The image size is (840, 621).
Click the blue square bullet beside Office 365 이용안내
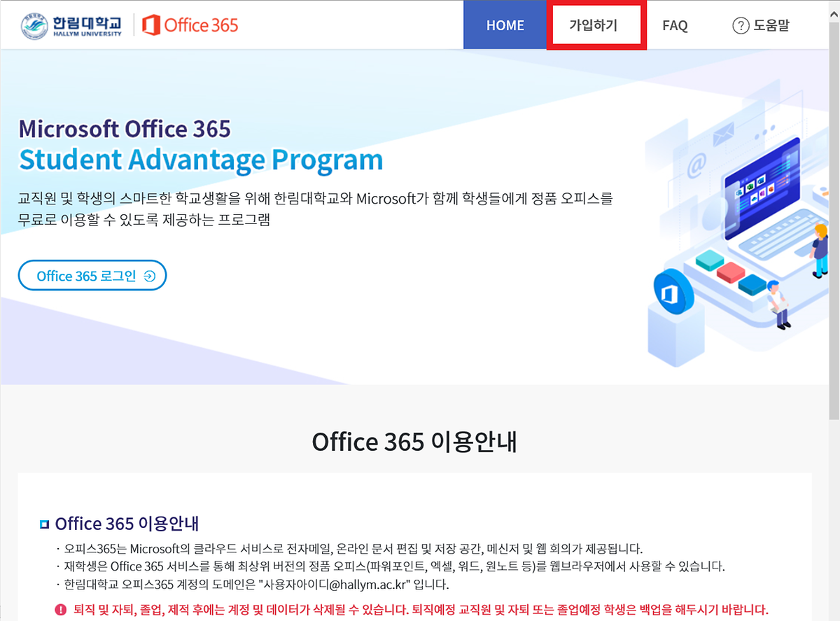[x=45, y=523]
